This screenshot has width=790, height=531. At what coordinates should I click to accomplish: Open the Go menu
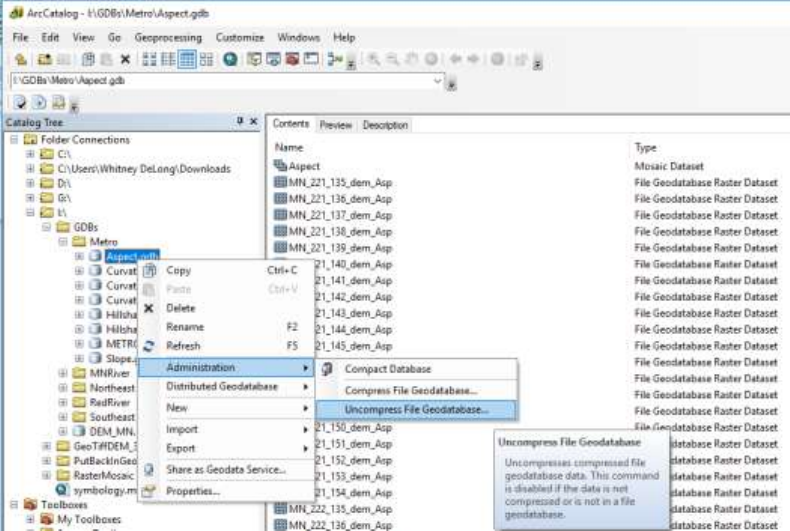pos(114,37)
